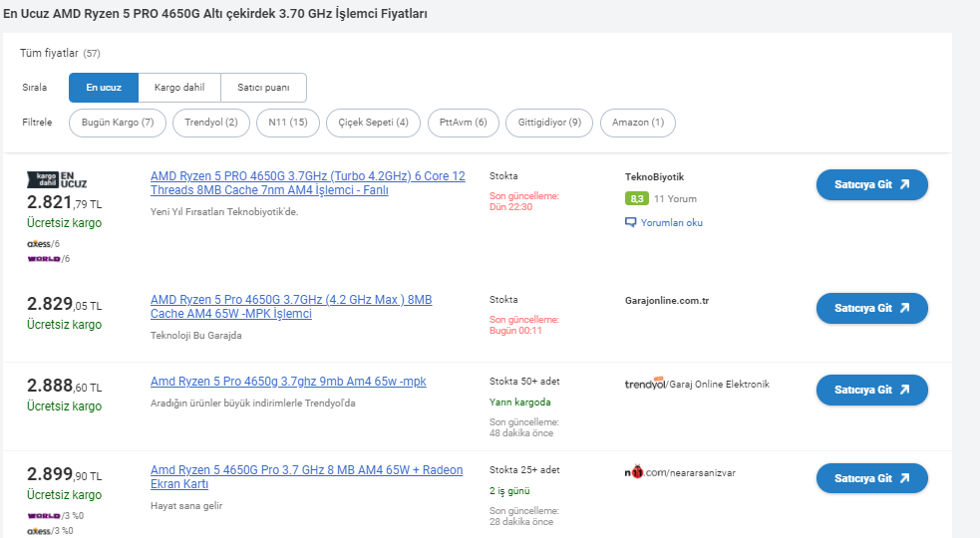Click the n11.com logo in fourth offer
This screenshot has height=538, width=980.
coord(646,472)
